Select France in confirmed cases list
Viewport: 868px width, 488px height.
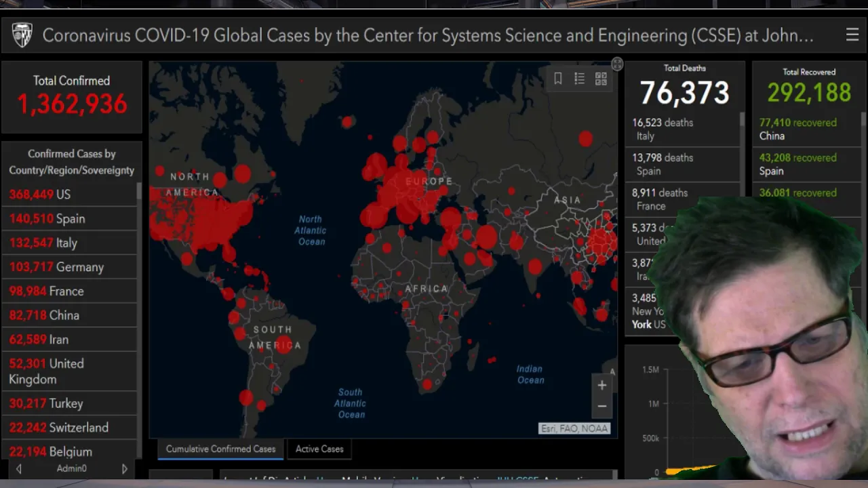69,291
